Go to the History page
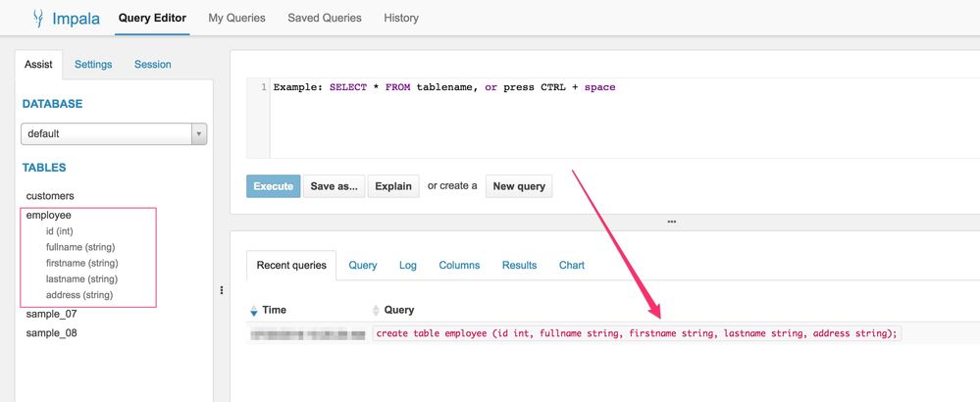980x402 pixels. 401,18
